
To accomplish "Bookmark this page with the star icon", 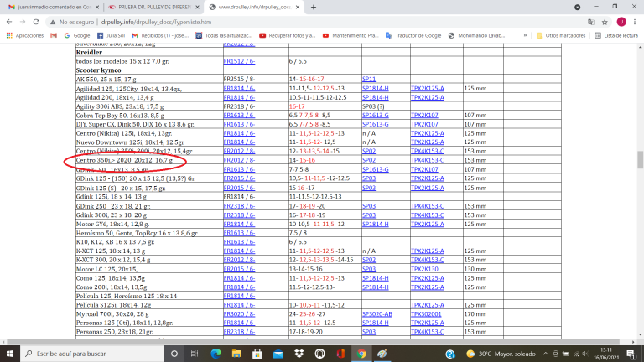I will 582,22.
